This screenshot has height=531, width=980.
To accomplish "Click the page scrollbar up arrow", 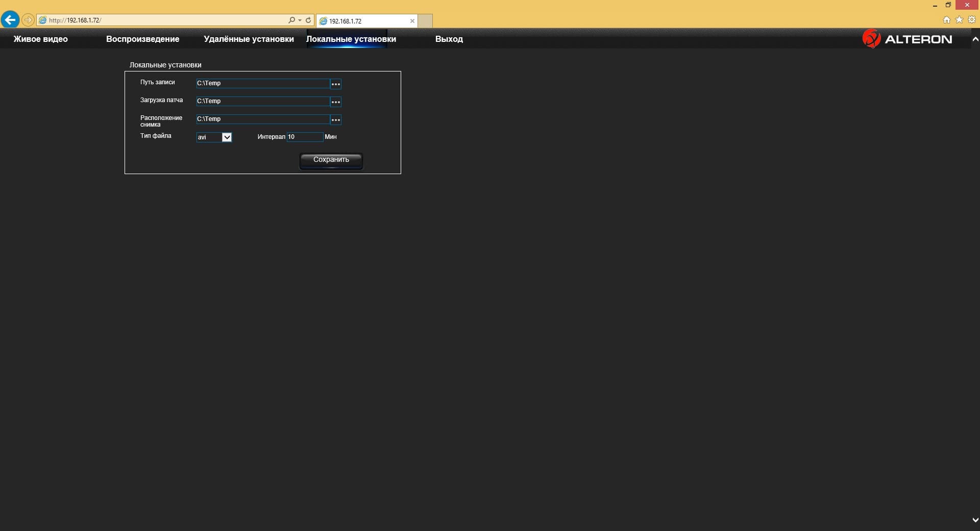I will (975, 39).
